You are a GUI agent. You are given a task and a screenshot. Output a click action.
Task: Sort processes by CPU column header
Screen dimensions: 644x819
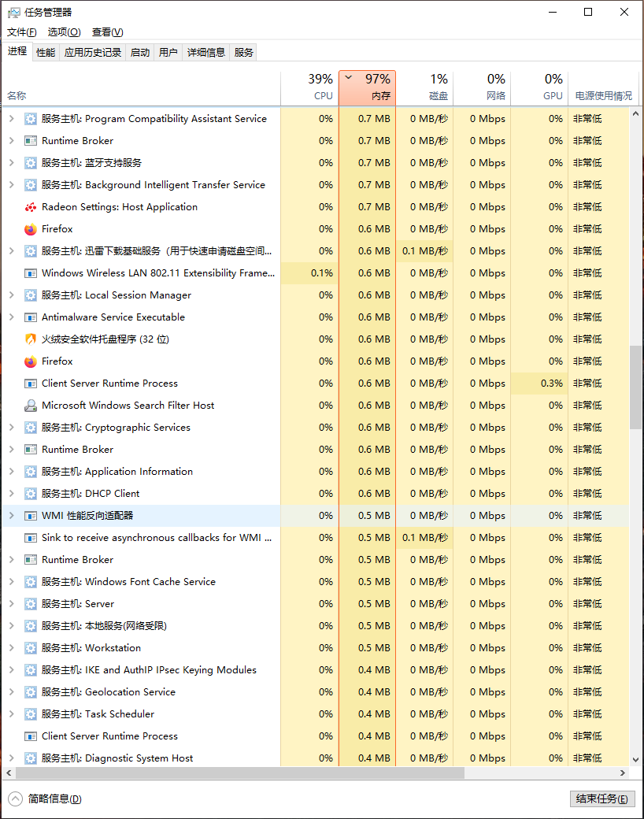(309, 87)
